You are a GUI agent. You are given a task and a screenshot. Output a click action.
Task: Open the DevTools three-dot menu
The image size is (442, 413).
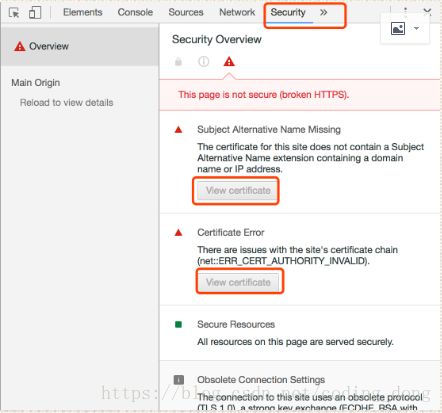pyautogui.click(x=405, y=12)
